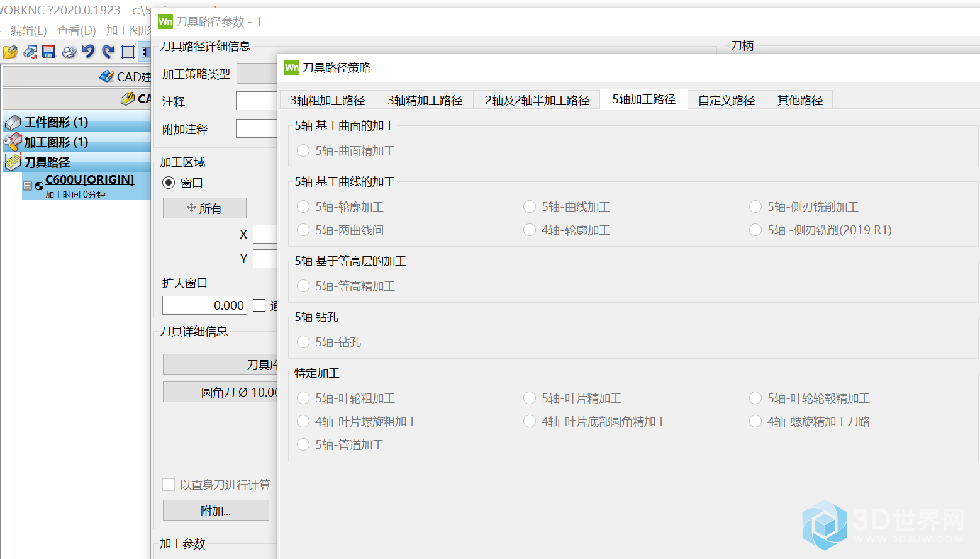Switch to the 3轴精加工路径 tab

click(x=425, y=100)
